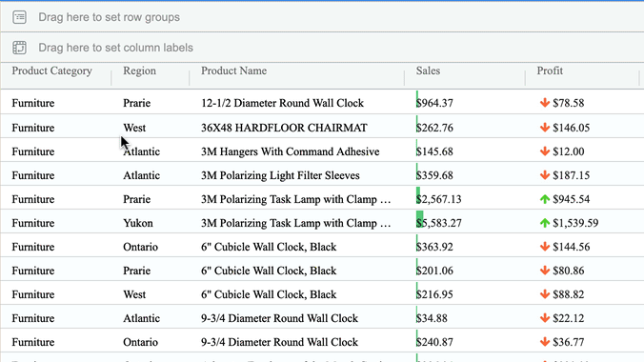Viewport: 644px width, 362px height.
Task: Click the $34.88 sales value
Action: pyautogui.click(x=432, y=318)
